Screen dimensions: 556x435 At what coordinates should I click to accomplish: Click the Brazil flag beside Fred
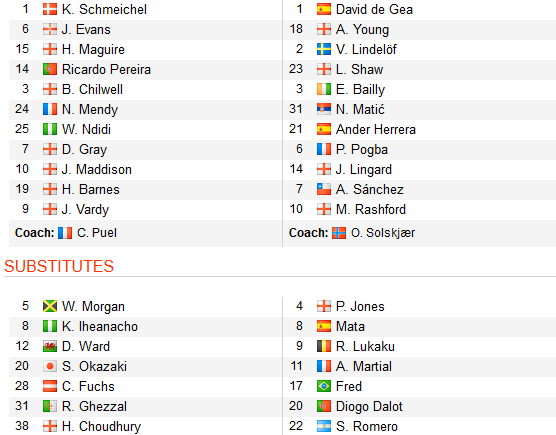[x=324, y=386]
